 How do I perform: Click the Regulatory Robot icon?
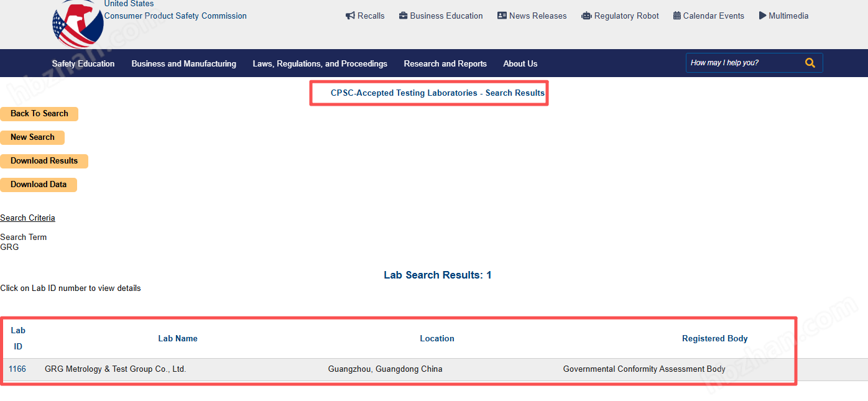586,16
